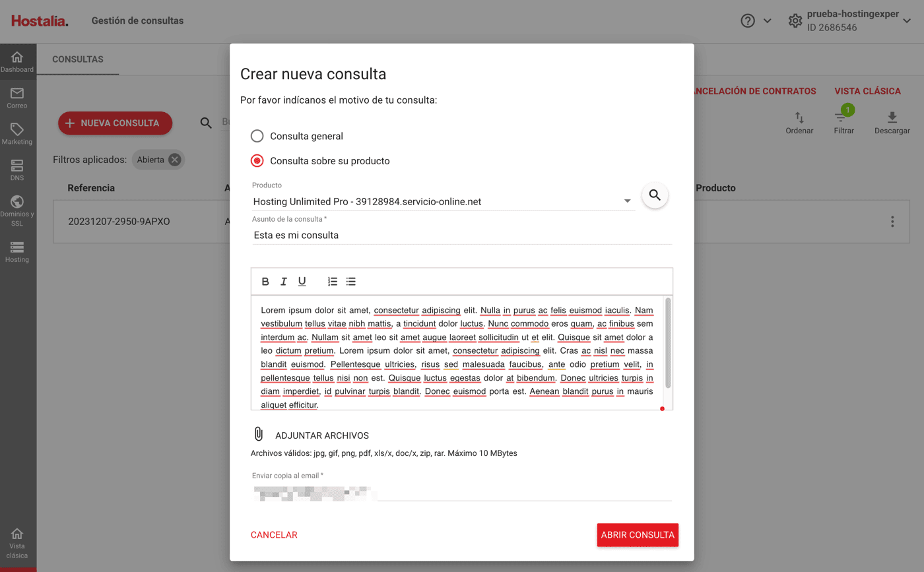Click the search magnifier beside Nueva Consulta
924x572 pixels.
click(206, 123)
